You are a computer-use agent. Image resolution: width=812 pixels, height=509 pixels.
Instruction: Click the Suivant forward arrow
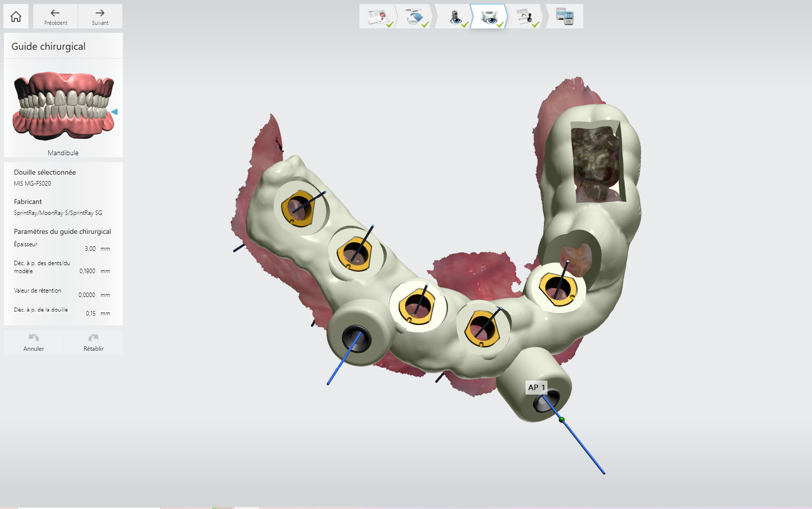point(100,16)
